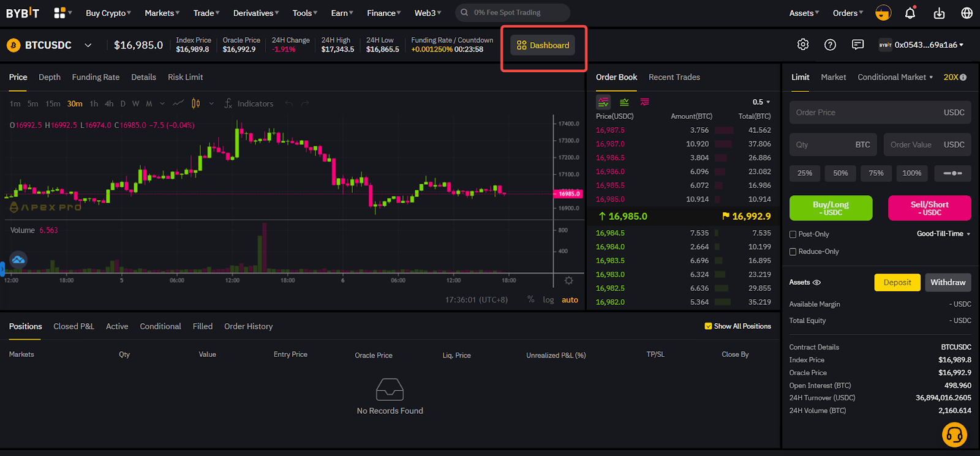The height and width of the screenshot is (456, 980).
Task: Open chart settings gear
Action: [x=569, y=280]
